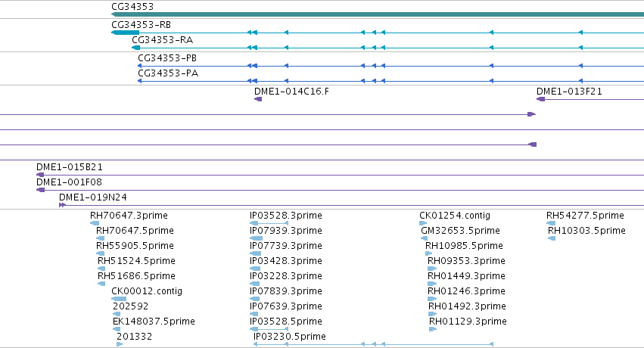Select the DME1-001F08 feature label

pyautogui.click(x=69, y=182)
